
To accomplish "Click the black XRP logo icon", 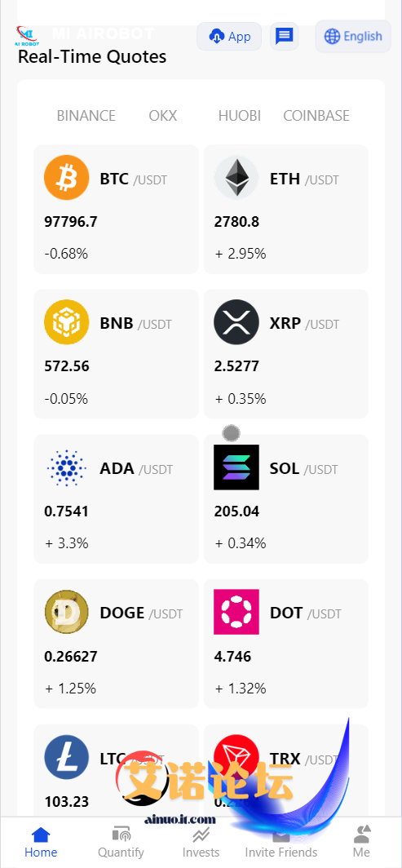I will [236, 322].
